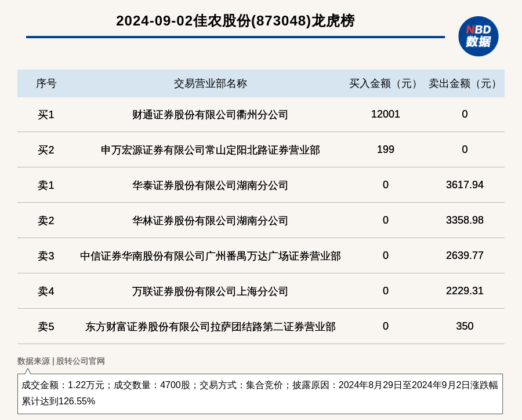Click the 卖3 row buy amount 0

pyautogui.click(x=386, y=255)
